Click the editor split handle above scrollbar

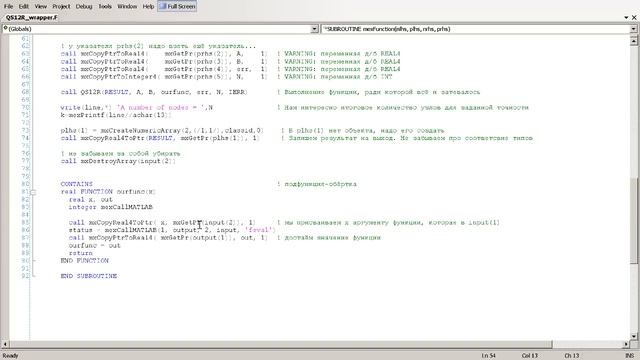[x=634, y=36]
